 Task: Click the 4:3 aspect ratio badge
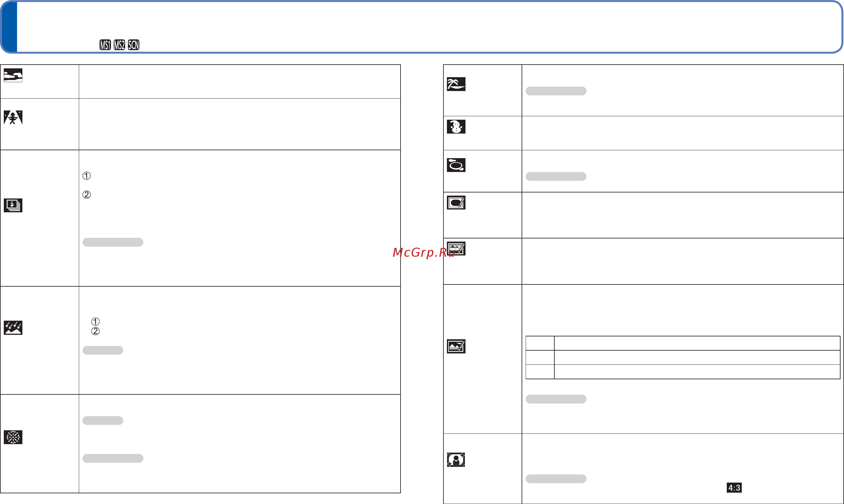(734, 488)
